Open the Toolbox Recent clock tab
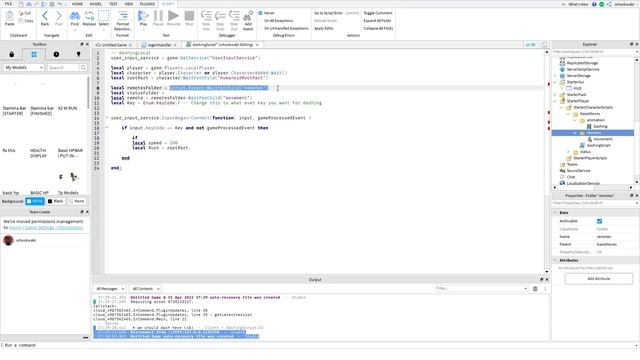640x360 pixels. tap(56, 54)
